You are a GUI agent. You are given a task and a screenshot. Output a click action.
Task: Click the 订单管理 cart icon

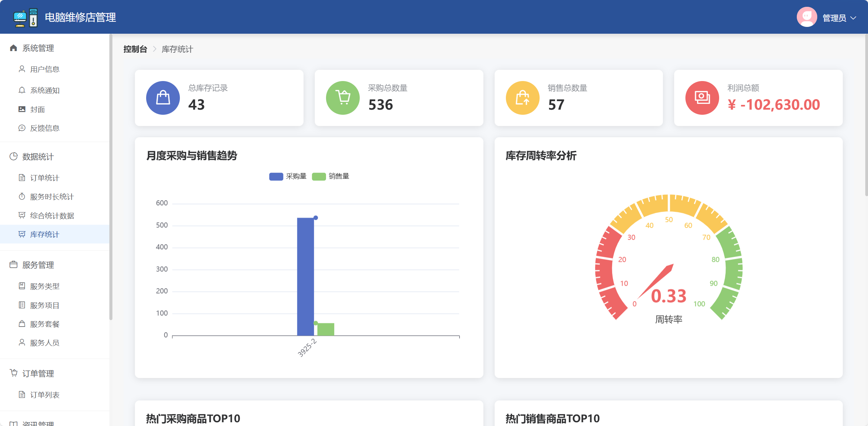click(x=14, y=373)
